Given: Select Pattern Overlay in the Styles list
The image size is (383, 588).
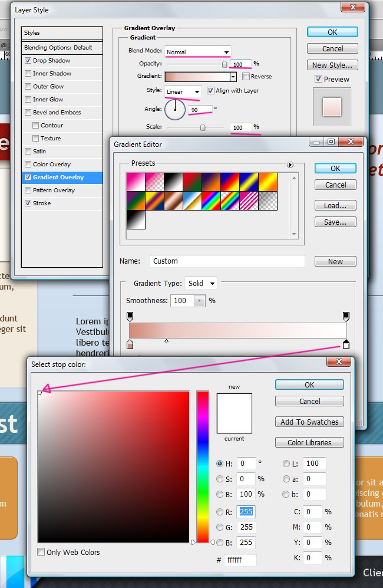Looking at the screenshot, I should (x=54, y=190).
